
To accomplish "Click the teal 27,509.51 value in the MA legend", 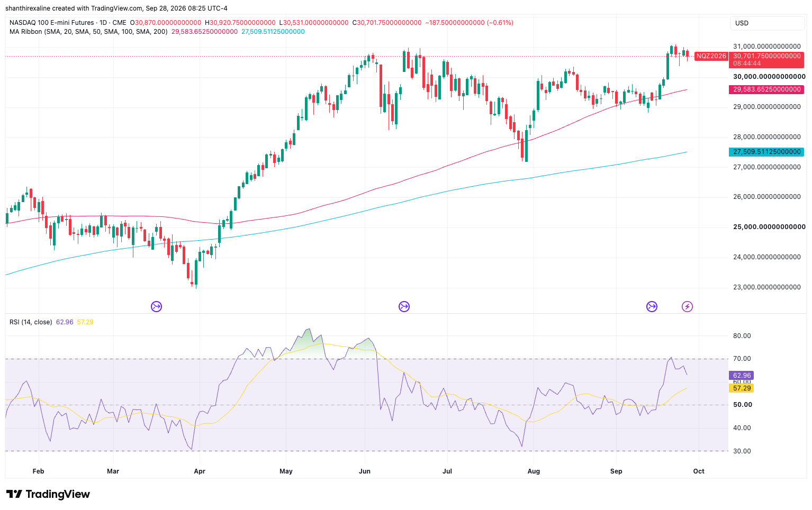I will (x=273, y=32).
